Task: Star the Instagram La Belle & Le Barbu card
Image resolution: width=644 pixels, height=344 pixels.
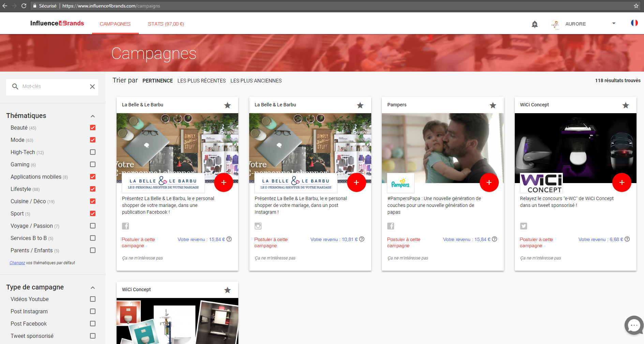Action: pos(360,105)
